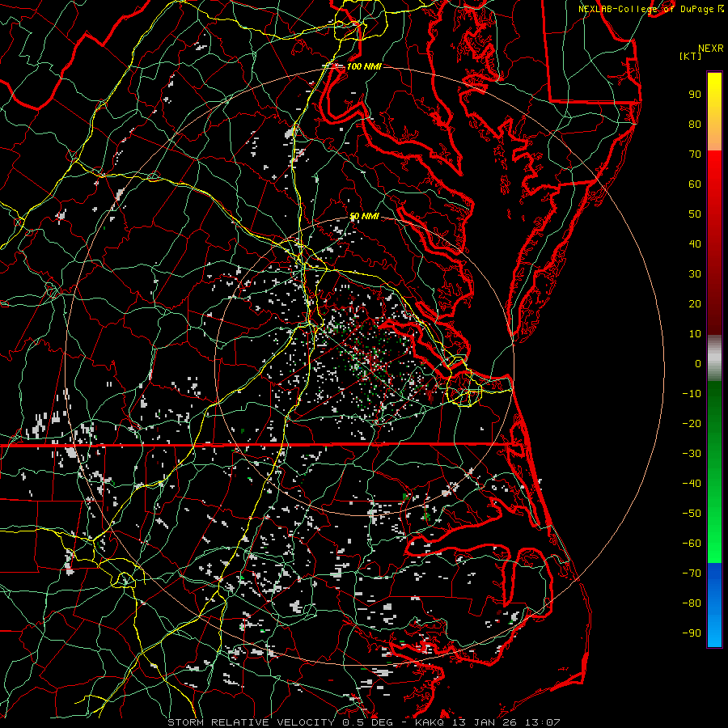Pick the green inbound band of color bar
Screen dimensions: 728x728
714,472
